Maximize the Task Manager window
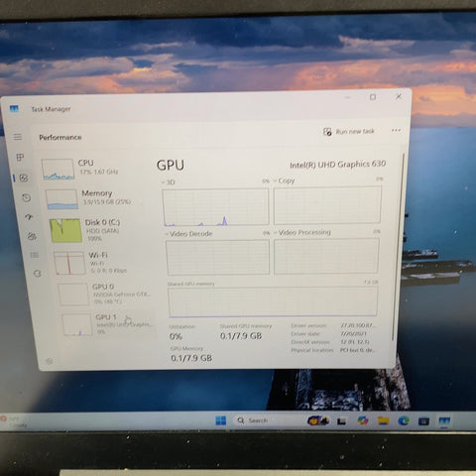 click(373, 97)
